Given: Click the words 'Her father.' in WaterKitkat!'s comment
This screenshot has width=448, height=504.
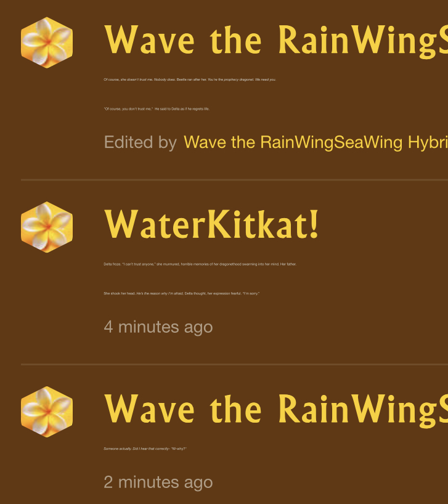Looking at the screenshot, I should (x=288, y=264).
